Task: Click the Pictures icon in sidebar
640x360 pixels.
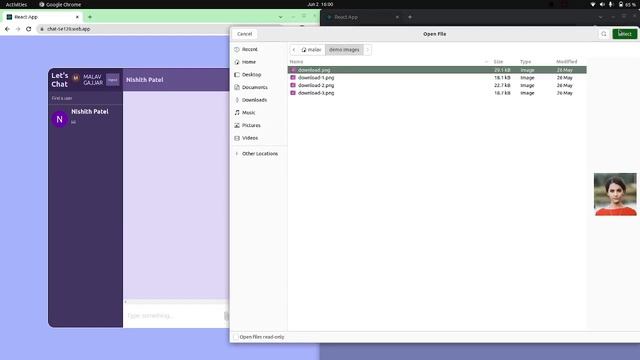Action: click(237, 125)
